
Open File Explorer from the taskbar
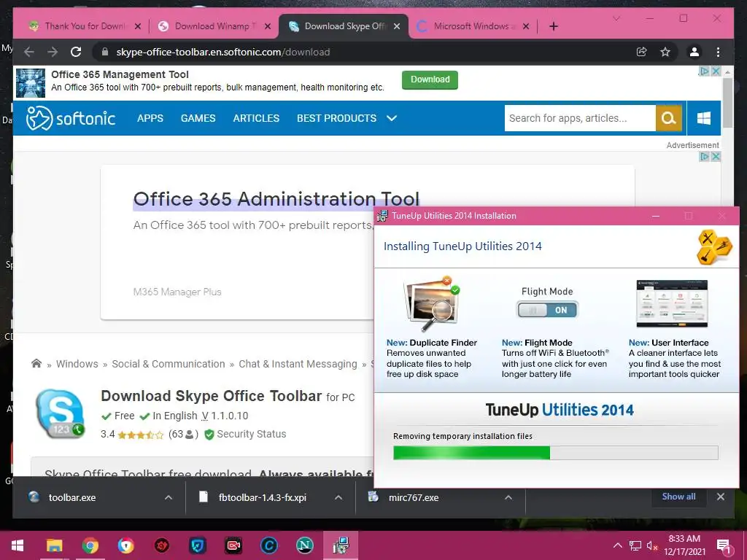pyautogui.click(x=54, y=545)
